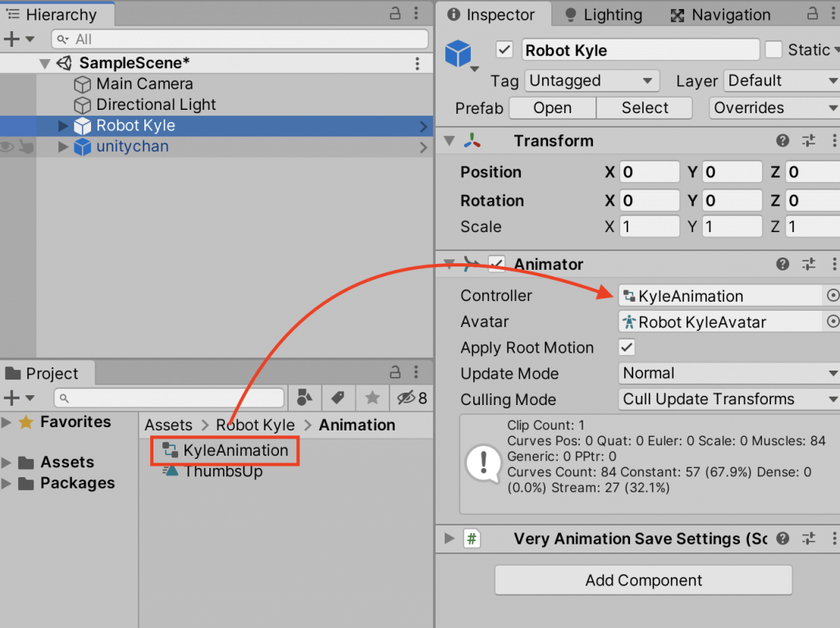Open Culling Mode dropdown
Viewport: 840px width, 628px height.
729,399
